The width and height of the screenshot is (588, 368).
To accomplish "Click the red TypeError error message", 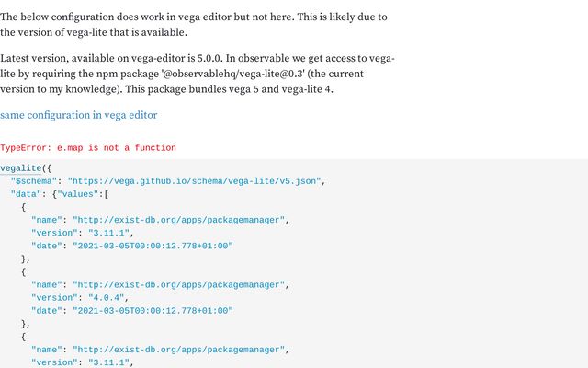I will 88,148.
